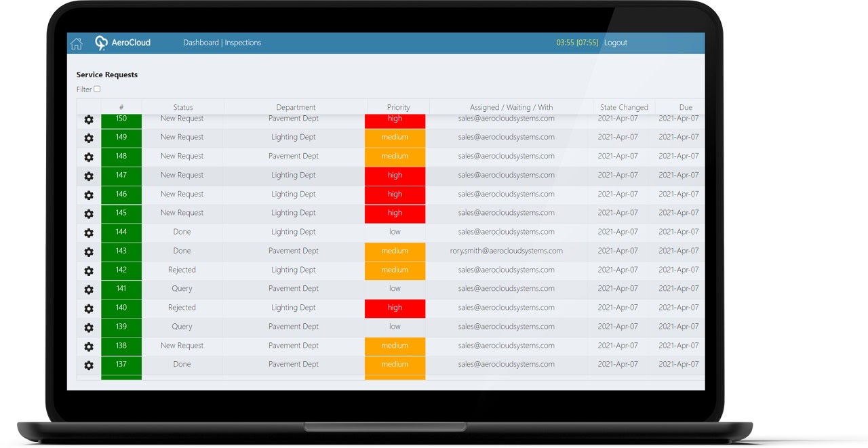Go to the Inspections page

tap(243, 43)
